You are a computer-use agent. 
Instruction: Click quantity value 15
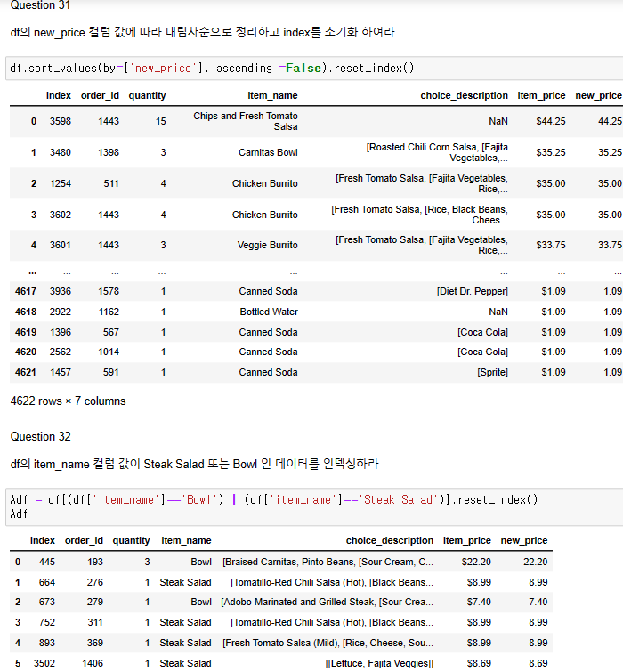tap(161, 121)
